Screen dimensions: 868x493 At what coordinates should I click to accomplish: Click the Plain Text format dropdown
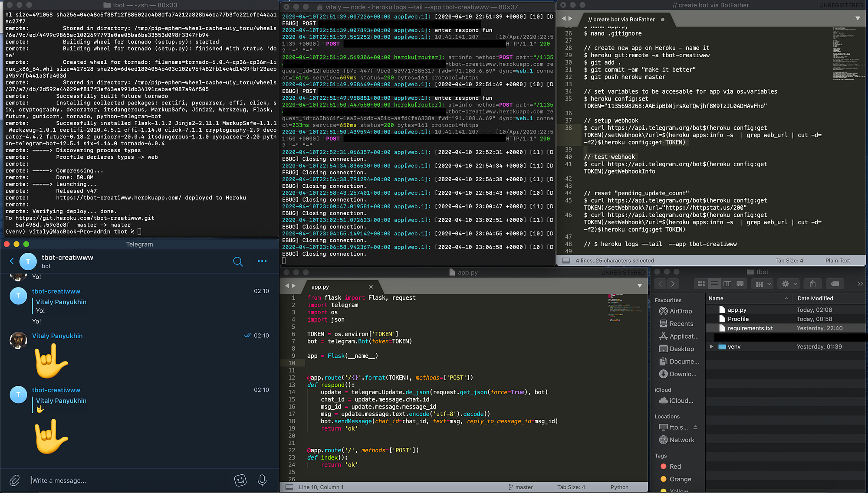coord(842,260)
